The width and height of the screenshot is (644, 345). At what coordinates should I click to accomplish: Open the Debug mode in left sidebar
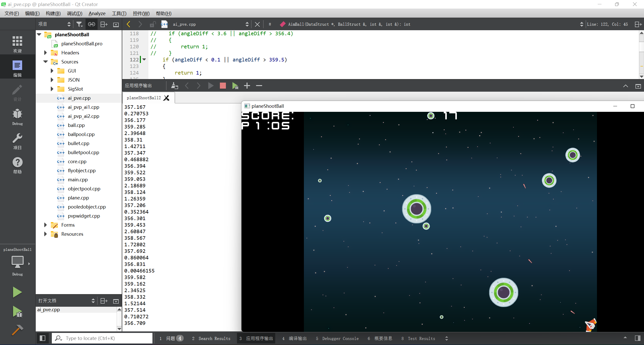coord(17,116)
